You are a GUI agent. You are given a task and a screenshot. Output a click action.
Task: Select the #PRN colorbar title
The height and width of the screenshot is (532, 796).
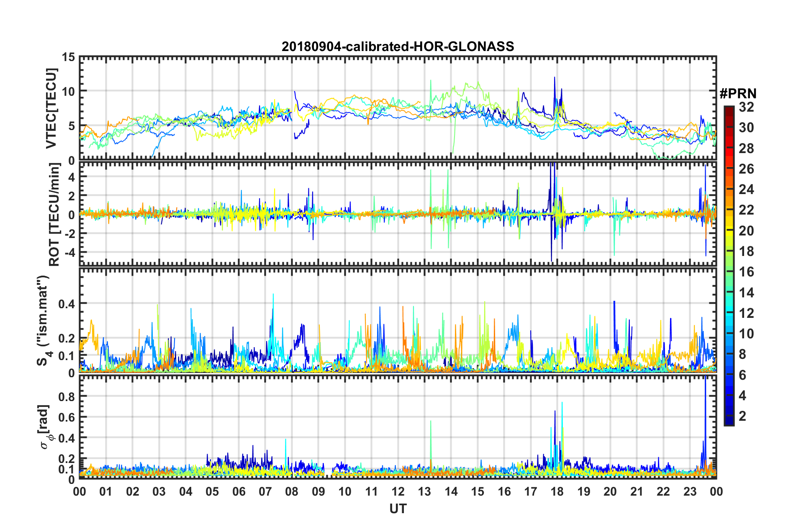pos(737,94)
